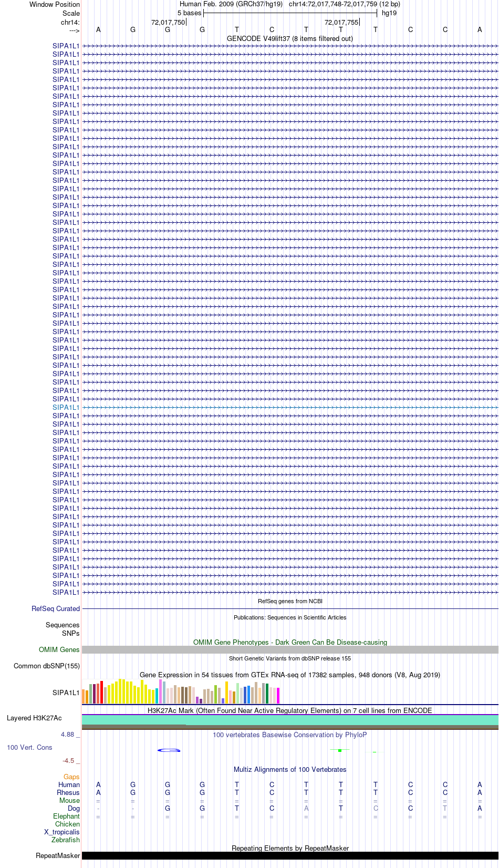Click the Common dbSNP(155) label
The width and height of the screenshot is (499, 868).
[47, 666]
